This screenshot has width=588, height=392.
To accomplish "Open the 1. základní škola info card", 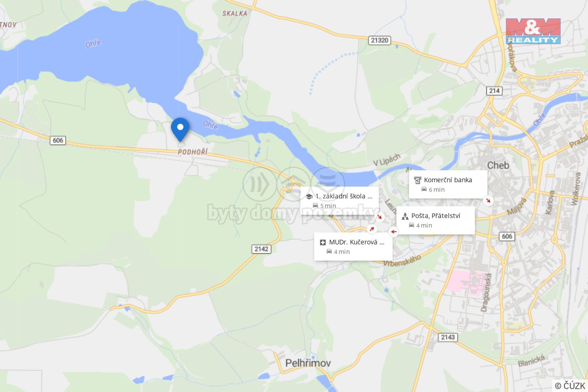I will (340, 201).
